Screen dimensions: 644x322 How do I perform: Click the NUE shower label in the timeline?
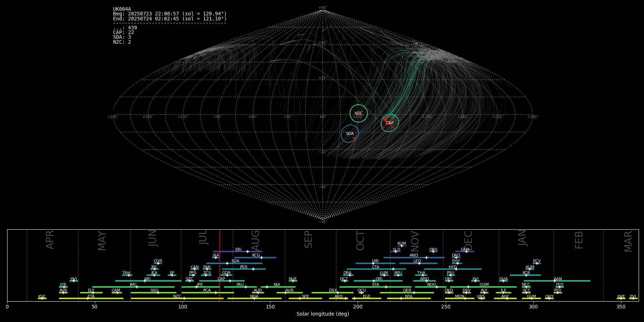pos(293,279)
